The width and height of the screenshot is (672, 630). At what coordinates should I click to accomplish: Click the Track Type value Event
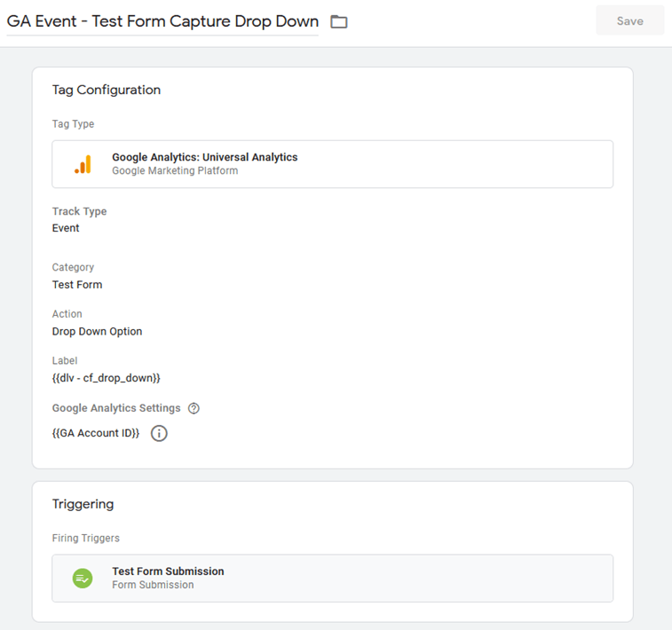[x=66, y=228]
